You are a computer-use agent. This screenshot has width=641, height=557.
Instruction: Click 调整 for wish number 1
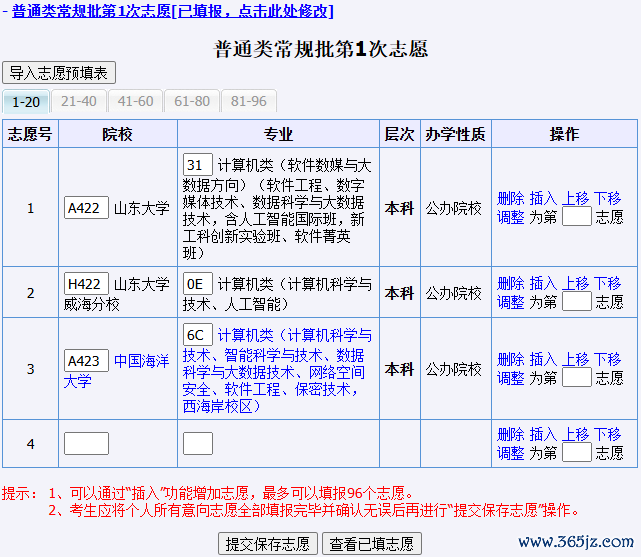(x=511, y=217)
